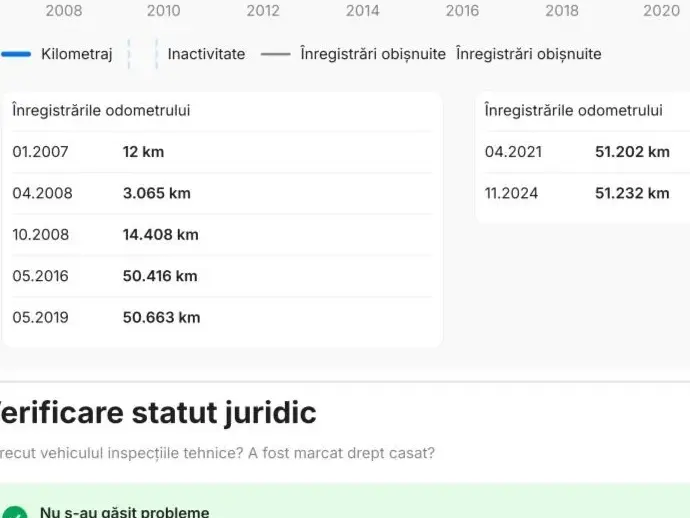Select the 2008 axis year label

[x=64, y=11]
